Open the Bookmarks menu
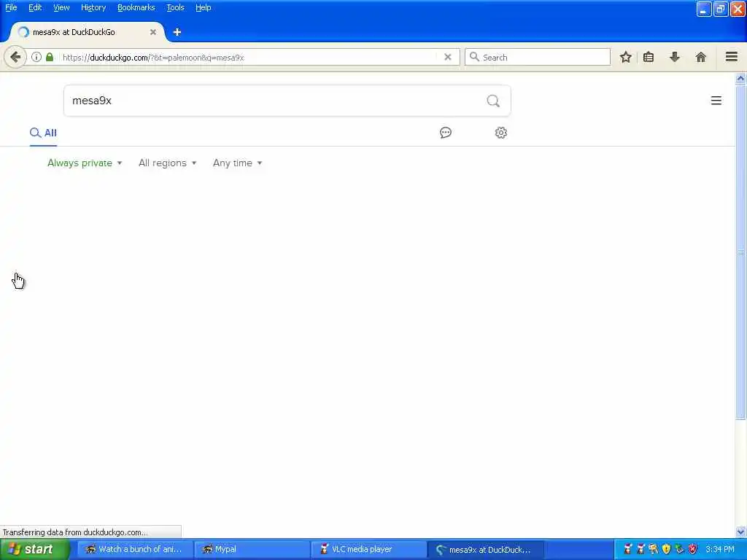The image size is (747, 560). [136, 7]
